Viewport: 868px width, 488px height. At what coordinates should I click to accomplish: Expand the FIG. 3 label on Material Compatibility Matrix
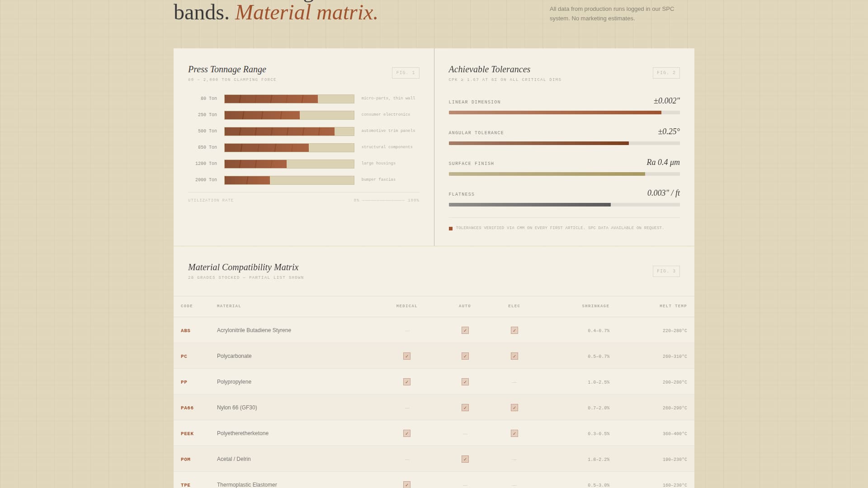[666, 271]
